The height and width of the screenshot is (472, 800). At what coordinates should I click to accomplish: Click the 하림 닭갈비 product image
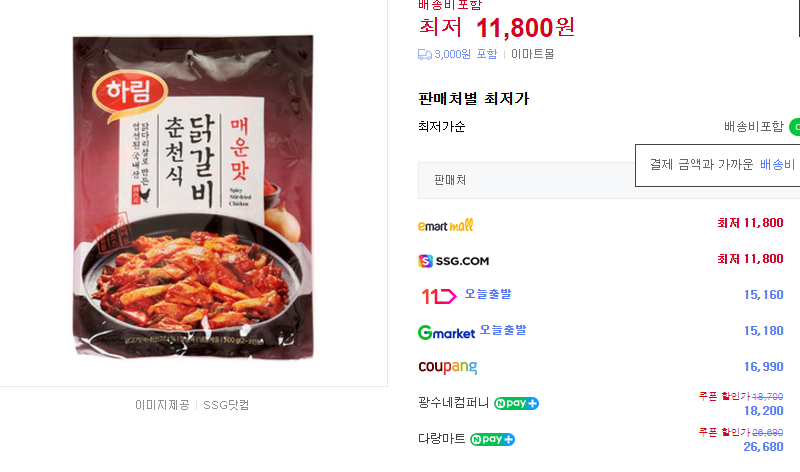[x=192, y=196]
